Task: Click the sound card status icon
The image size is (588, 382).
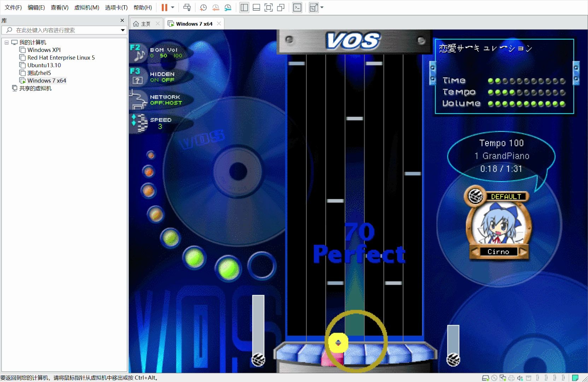Action: 520,378
